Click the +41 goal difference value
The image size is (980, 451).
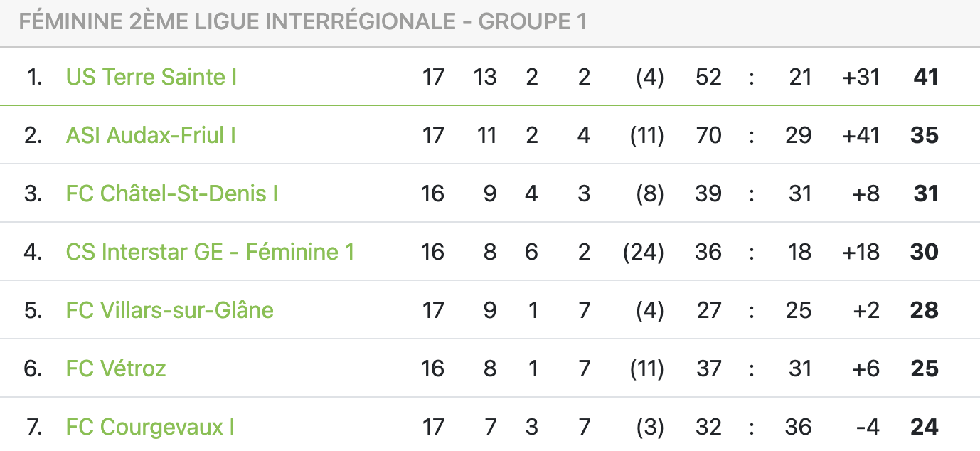coord(861,135)
